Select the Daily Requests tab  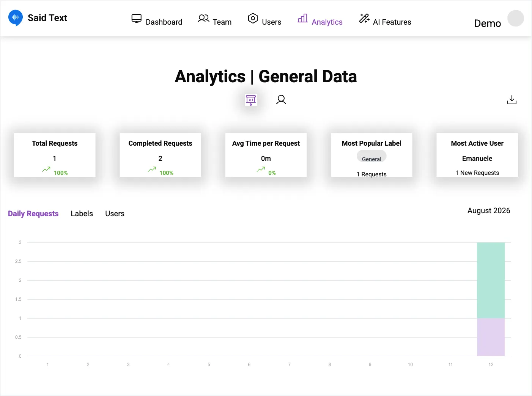coord(33,214)
